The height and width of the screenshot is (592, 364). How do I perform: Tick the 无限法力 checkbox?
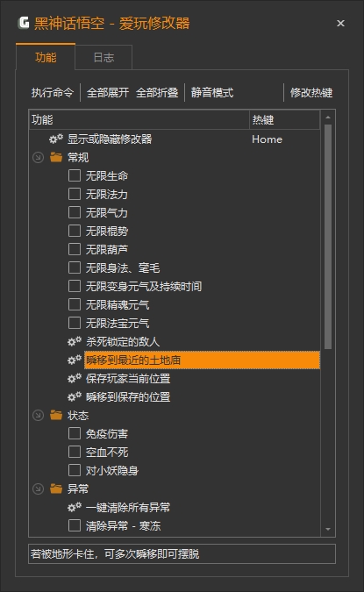coord(75,194)
